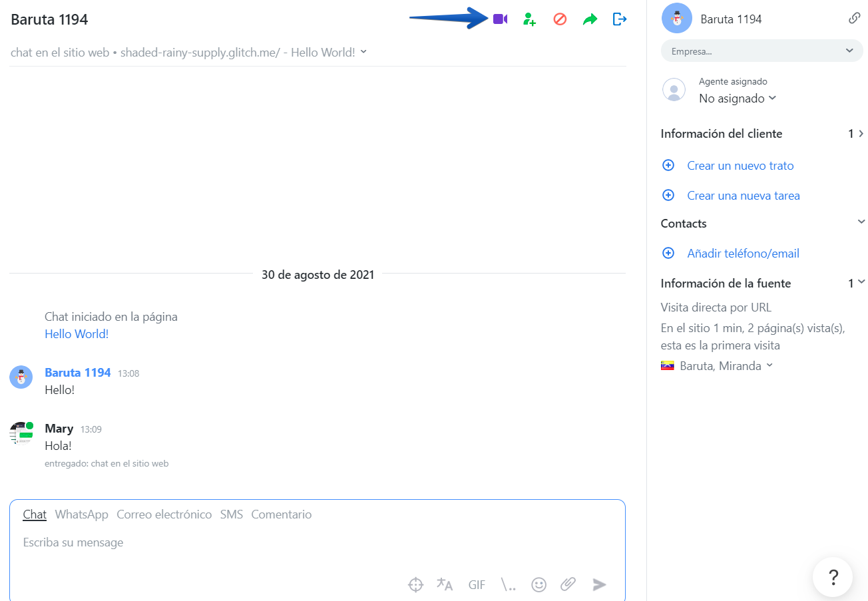Select the Chat tab
The height and width of the screenshot is (601, 868).
(35, 514)
